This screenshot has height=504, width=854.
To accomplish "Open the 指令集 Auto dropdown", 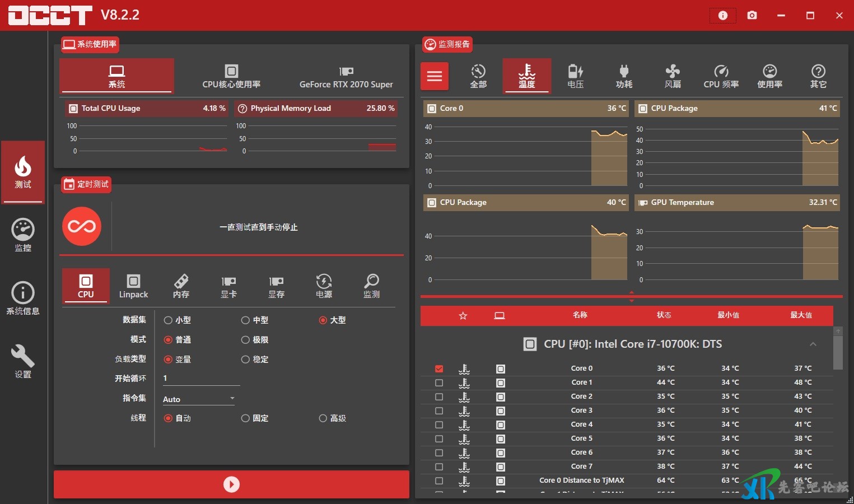I will click(199, 399).
